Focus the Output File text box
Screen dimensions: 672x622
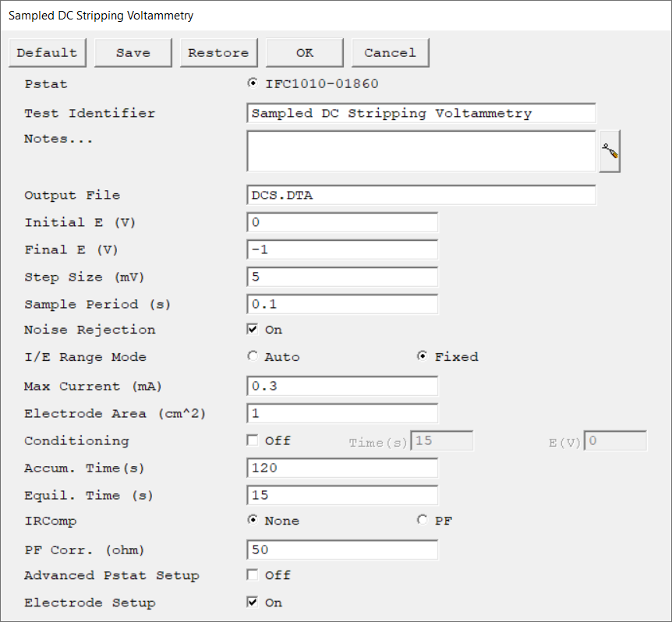pos(421,195)
